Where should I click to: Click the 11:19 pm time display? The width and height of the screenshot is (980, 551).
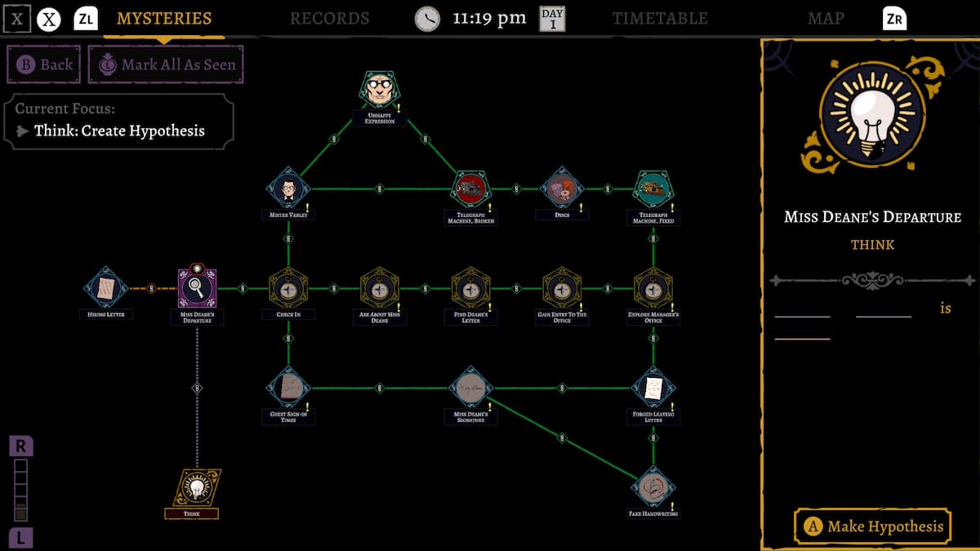(490, 18)
